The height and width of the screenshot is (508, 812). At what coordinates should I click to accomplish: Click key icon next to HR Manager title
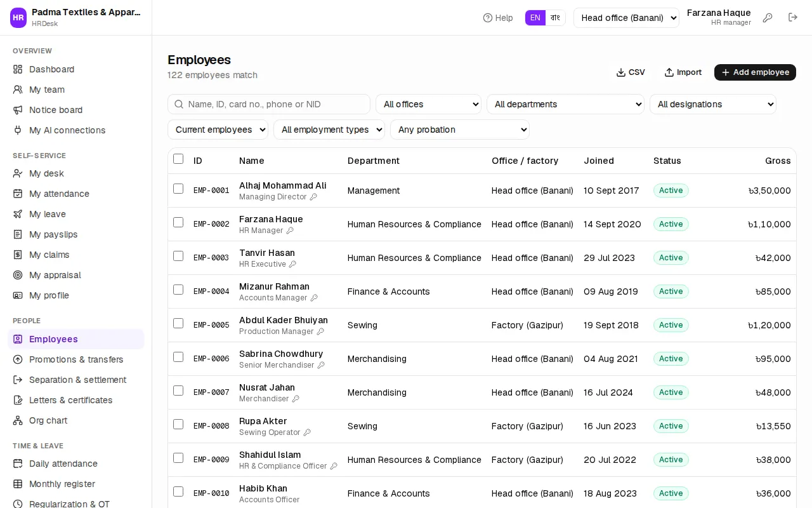click(290, 231)
